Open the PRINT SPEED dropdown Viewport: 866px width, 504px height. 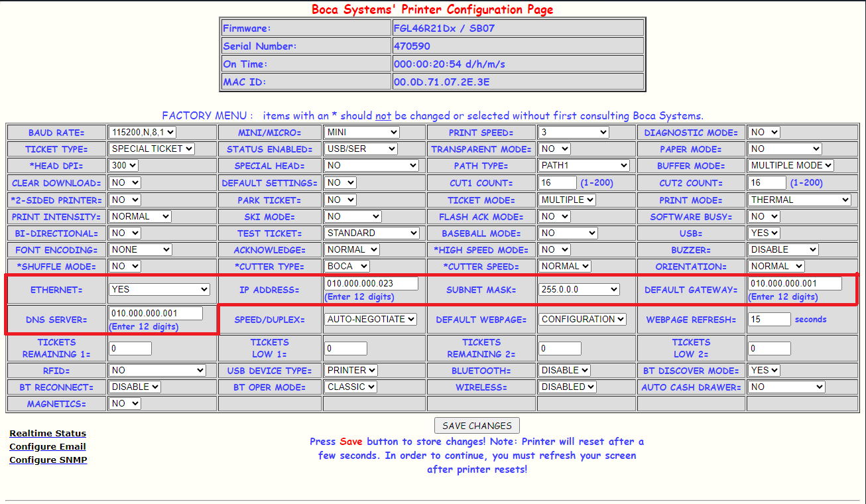(573, 133)
